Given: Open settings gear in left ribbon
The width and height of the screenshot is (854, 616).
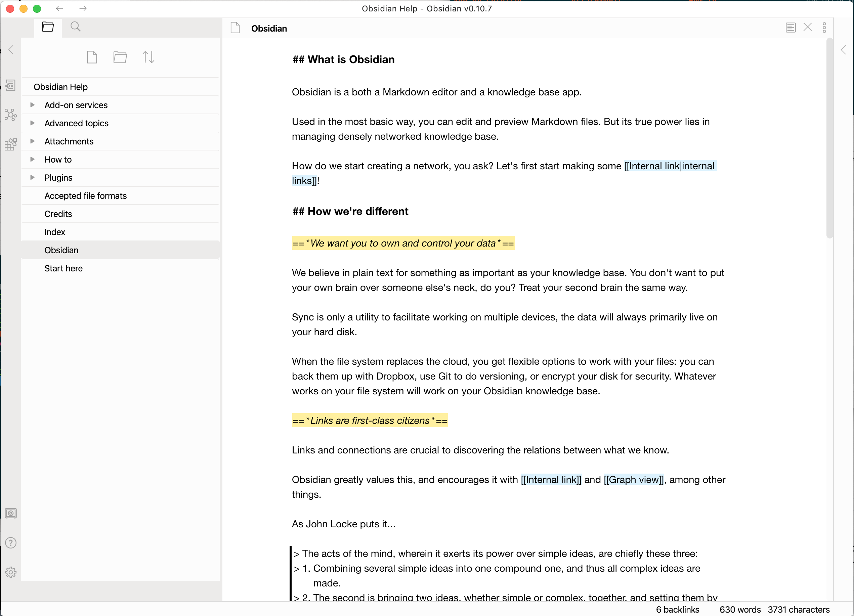Looking at the screenshot, I should 10,572.
